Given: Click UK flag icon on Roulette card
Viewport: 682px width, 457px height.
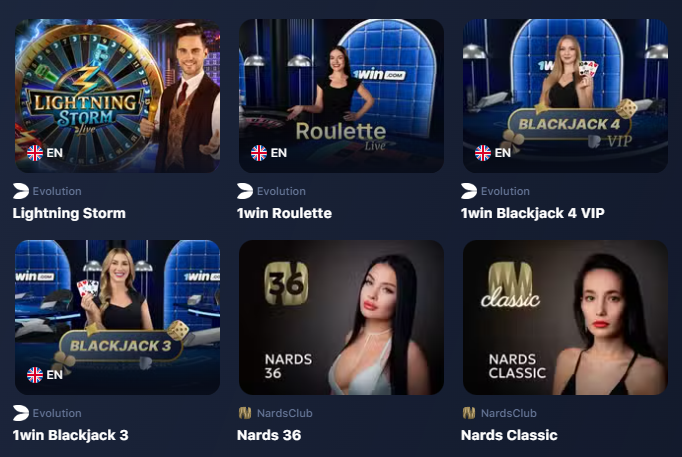Looking at the screenshot, I should coord(259,153).
